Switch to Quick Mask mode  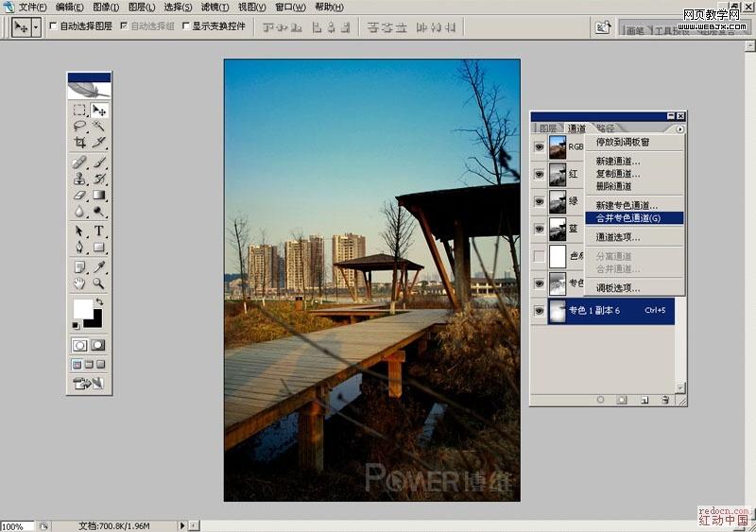98,345
